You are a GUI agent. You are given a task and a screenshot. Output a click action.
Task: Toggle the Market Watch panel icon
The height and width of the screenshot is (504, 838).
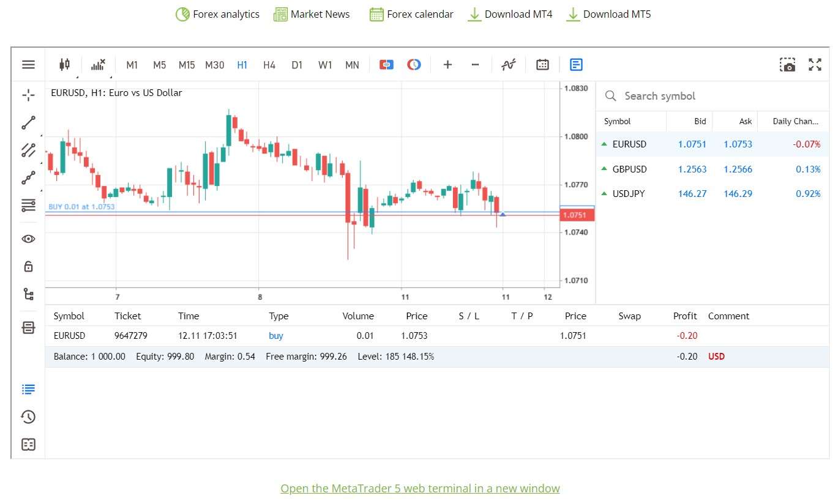tap(576, 65)
